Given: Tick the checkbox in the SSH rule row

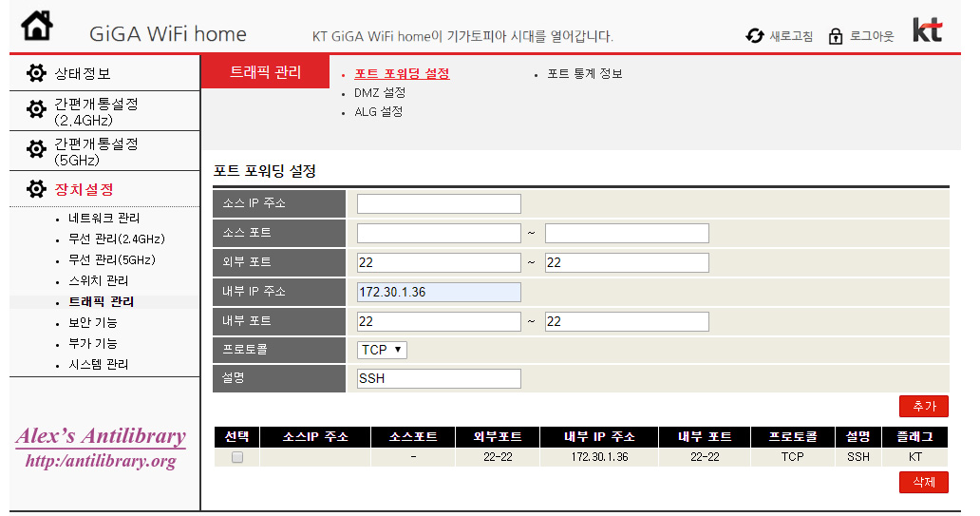Looking at the screenshot, I should [236, 457].
